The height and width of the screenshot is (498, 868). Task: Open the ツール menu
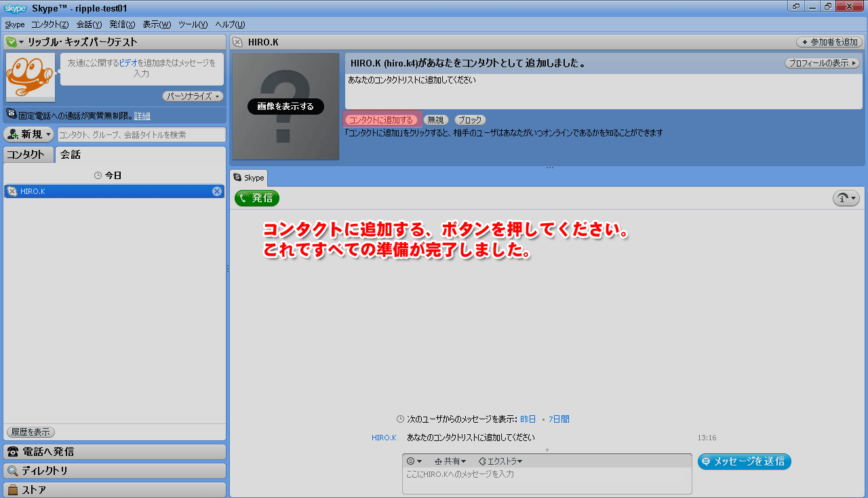click(193, 24)
